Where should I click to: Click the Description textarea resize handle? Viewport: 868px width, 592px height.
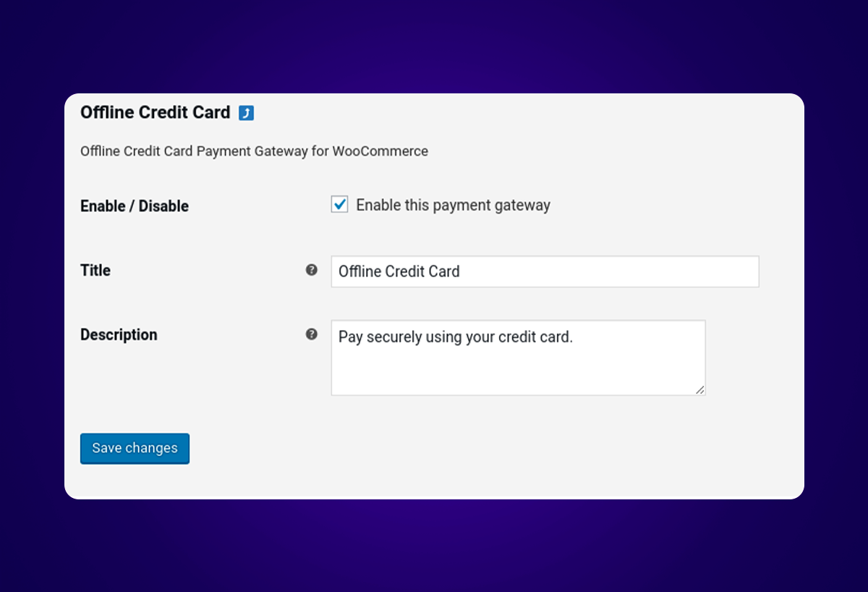click(700, 390)
